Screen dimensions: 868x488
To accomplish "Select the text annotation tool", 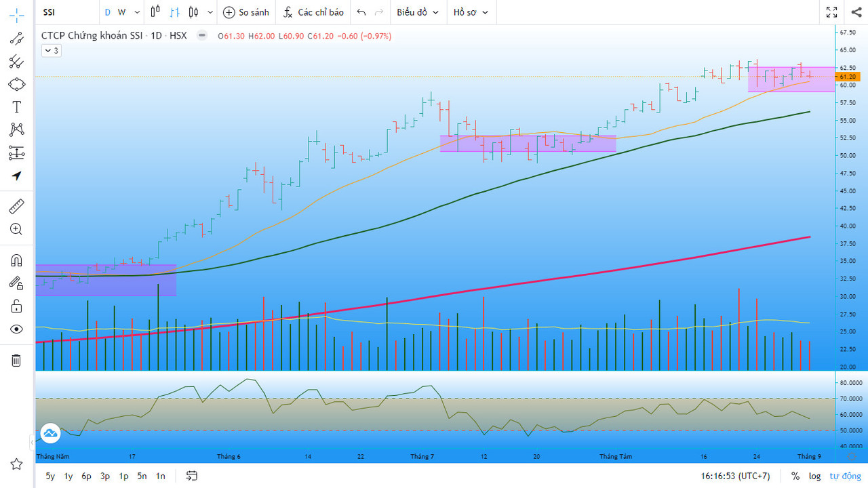I will [x=16, y=107].
